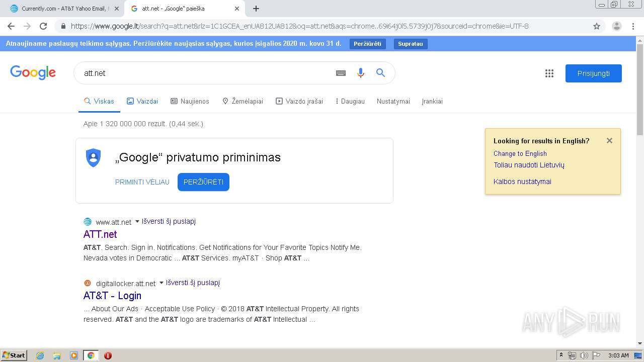Click Toliau naudoti Lietuvių link
The height and width of the screenshot is (362, 644).
529,165
